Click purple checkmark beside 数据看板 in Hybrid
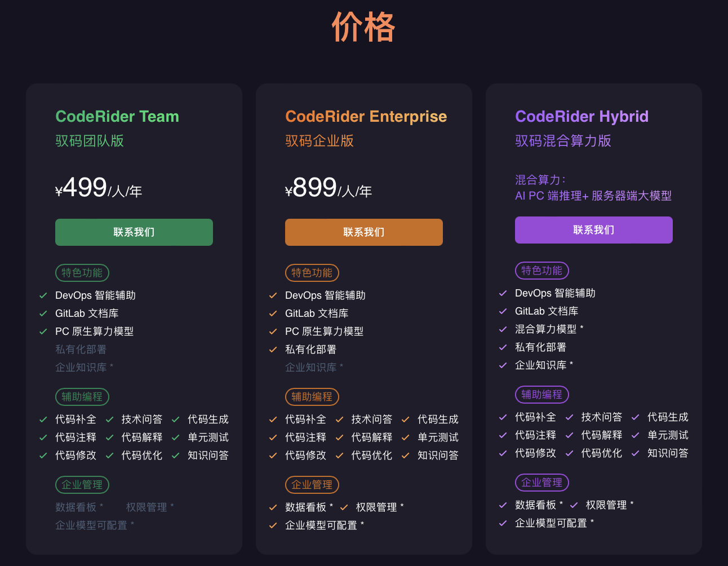This screenshot has height=566, width=728. click(503, 505)
